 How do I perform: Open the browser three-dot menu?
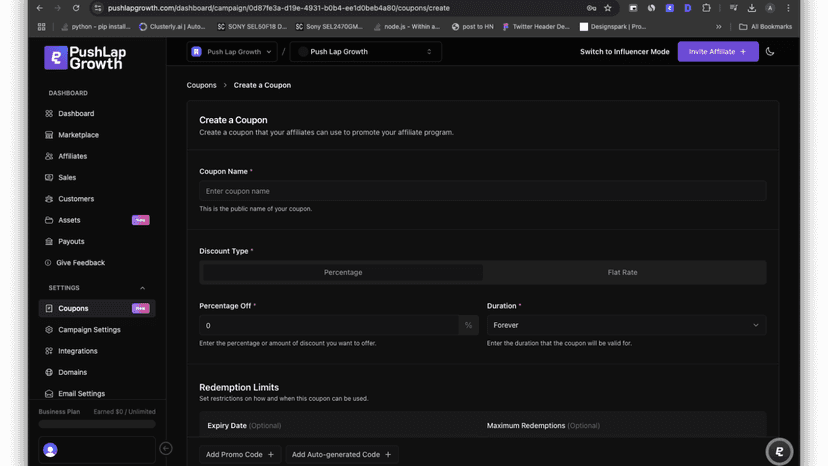[788, 8]
